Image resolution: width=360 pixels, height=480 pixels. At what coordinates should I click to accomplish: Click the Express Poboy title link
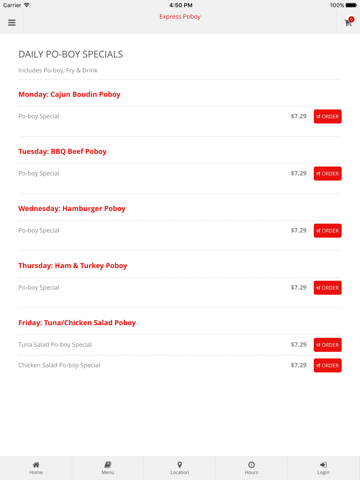(x=180, y=17)
